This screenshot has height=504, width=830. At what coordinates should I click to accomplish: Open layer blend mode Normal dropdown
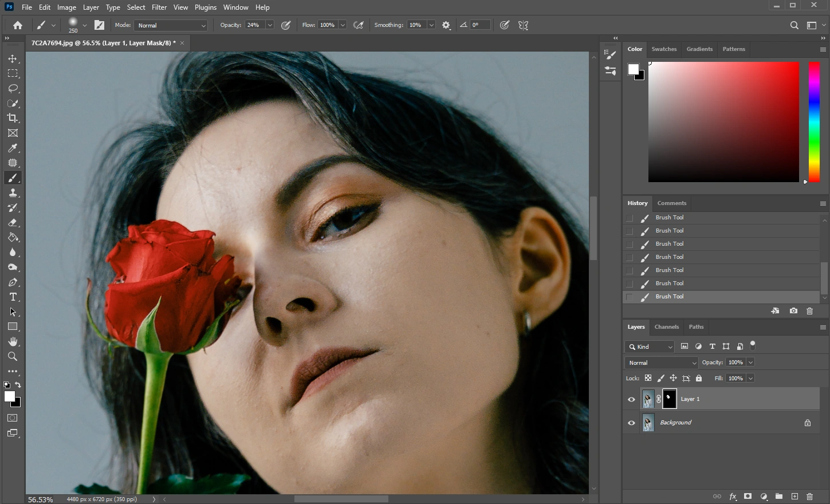(x=662, y=363)
